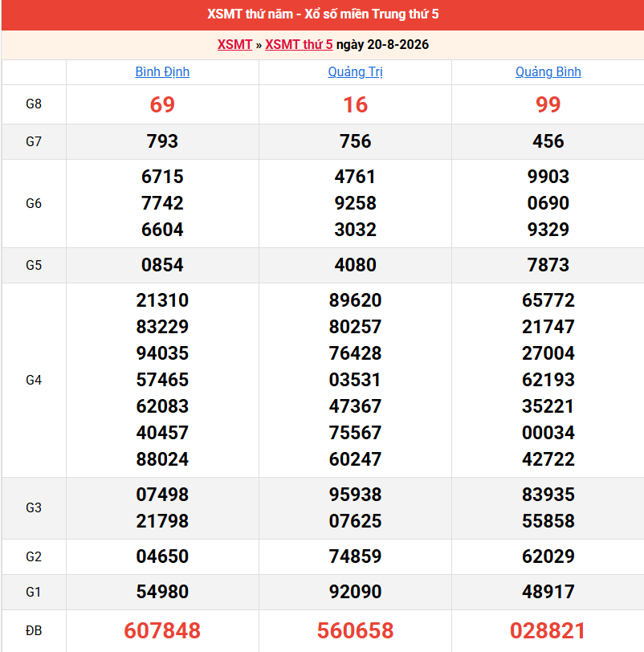This screenshot has width=644, height=652.
Task: Open the XSMT thứ 5 link
Action: (299, 44)
